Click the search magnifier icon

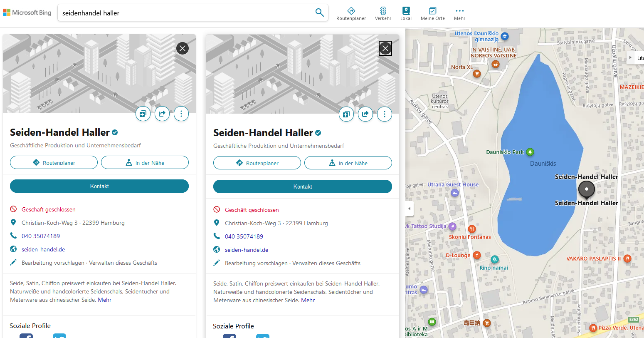(x=319, y=12)
